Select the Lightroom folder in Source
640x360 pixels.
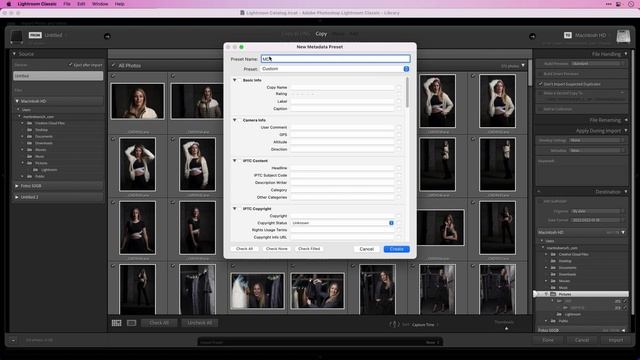(49, 170)
